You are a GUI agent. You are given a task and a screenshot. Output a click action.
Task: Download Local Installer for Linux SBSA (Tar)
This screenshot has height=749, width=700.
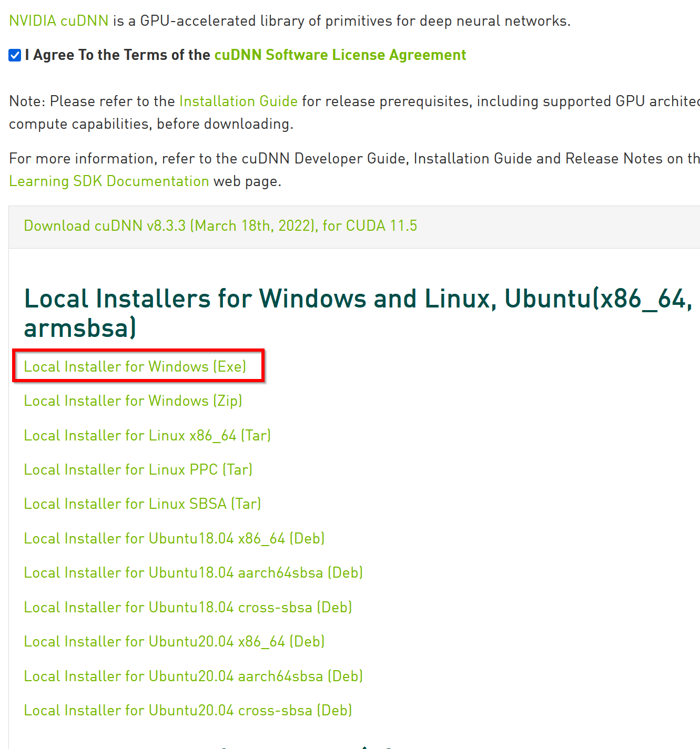[x=143, y=504]
